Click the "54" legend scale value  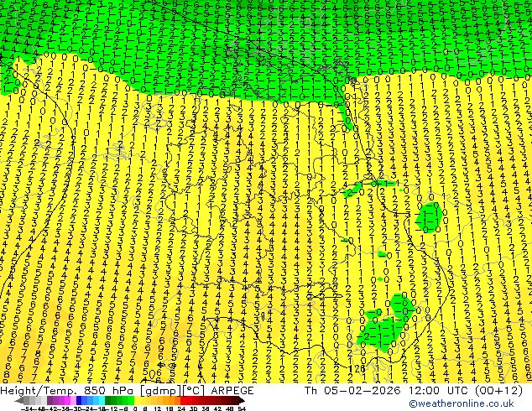[241, 408]
